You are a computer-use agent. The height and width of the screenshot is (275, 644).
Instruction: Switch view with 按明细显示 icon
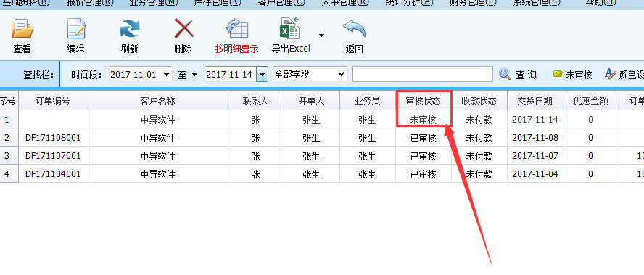(x=236, y=29)
